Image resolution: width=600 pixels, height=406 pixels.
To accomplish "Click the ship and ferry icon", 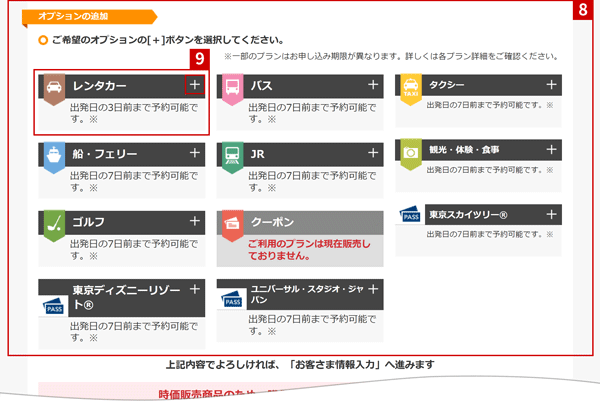I will (54, 155).
